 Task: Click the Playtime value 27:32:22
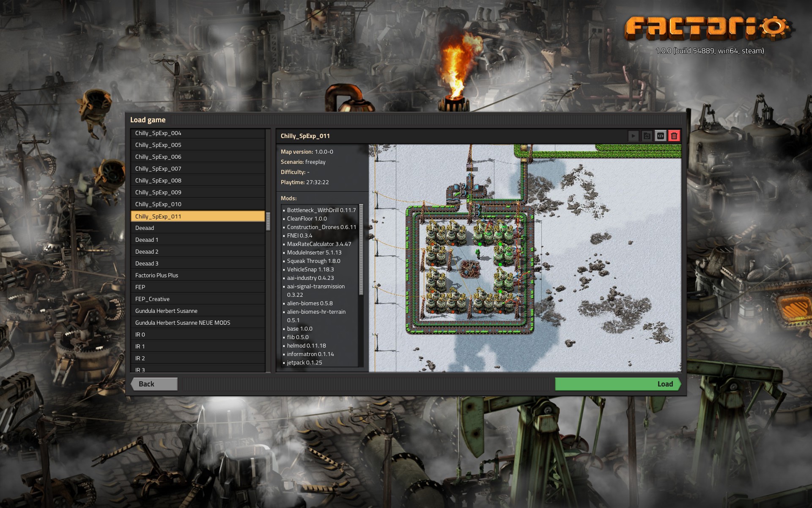click(x=317, y=182)
